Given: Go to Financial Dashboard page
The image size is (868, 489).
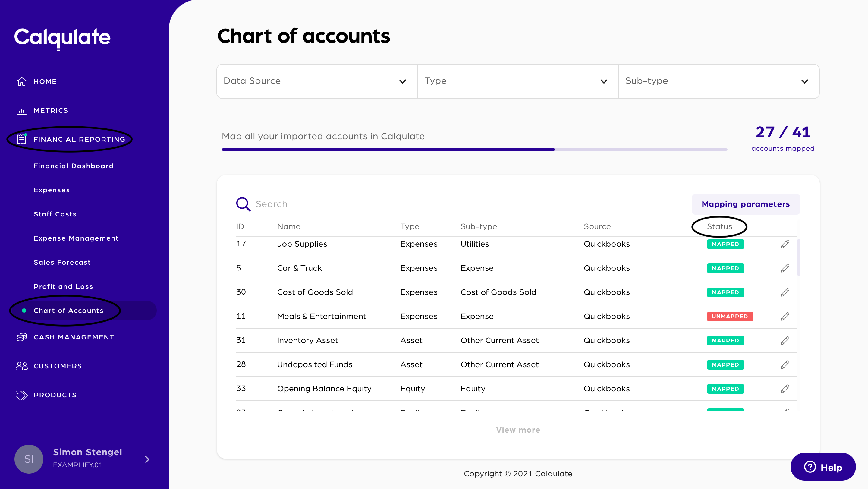Looking at the screenshot, I should pyautogui.click(x=74, y=166).
